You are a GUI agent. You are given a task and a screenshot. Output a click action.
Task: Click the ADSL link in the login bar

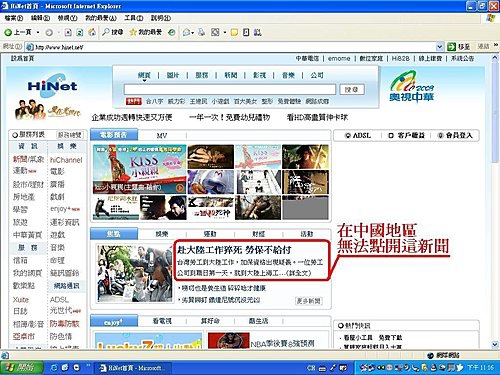(x=358, y=135)
